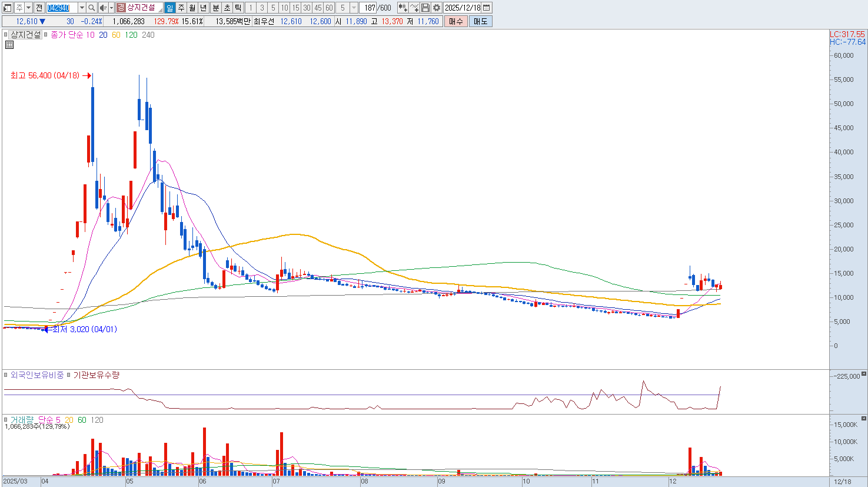Click the stock search magnifier icon
868x487 pixels.
(x=92, y=8)
